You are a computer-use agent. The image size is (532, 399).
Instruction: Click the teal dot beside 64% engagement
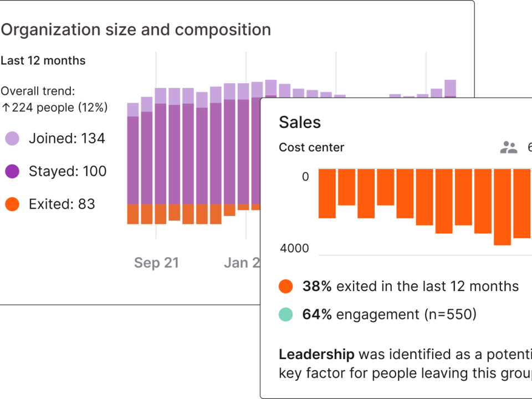click(286, 314)
